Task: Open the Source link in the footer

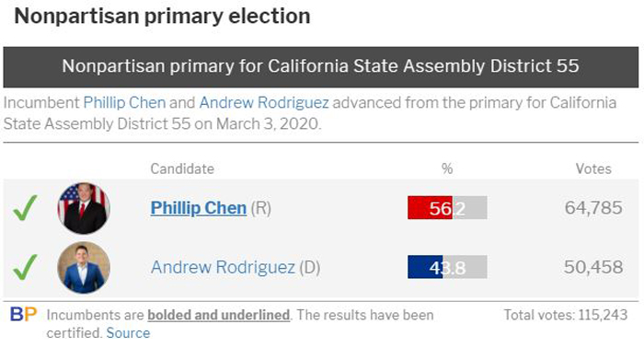Action: pos(128,332)
